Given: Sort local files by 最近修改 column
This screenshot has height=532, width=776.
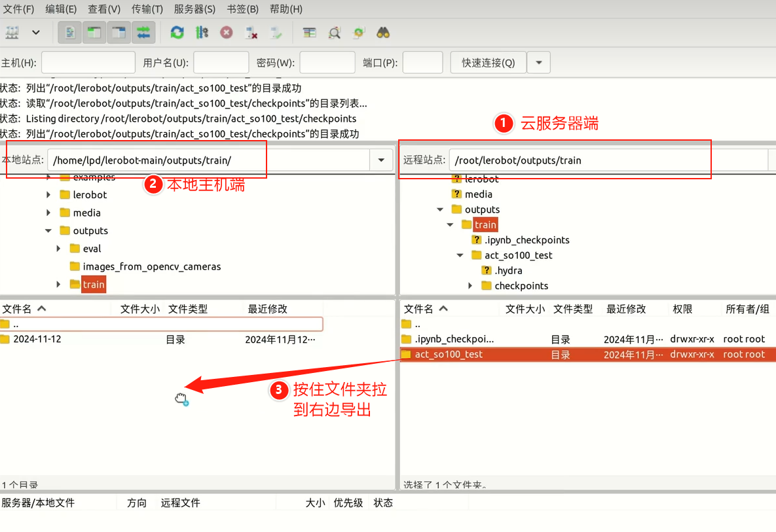Looking at the screenshot, I should 267,309.
